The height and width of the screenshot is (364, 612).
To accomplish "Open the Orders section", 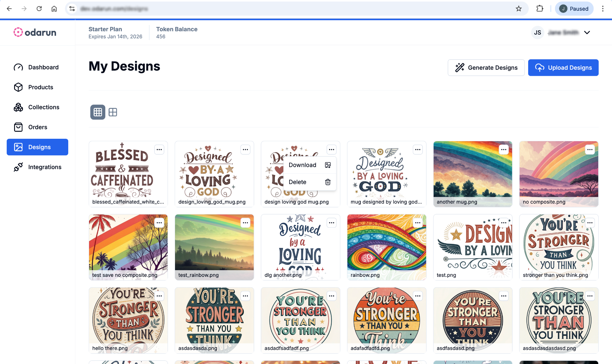I will point(38,127).
